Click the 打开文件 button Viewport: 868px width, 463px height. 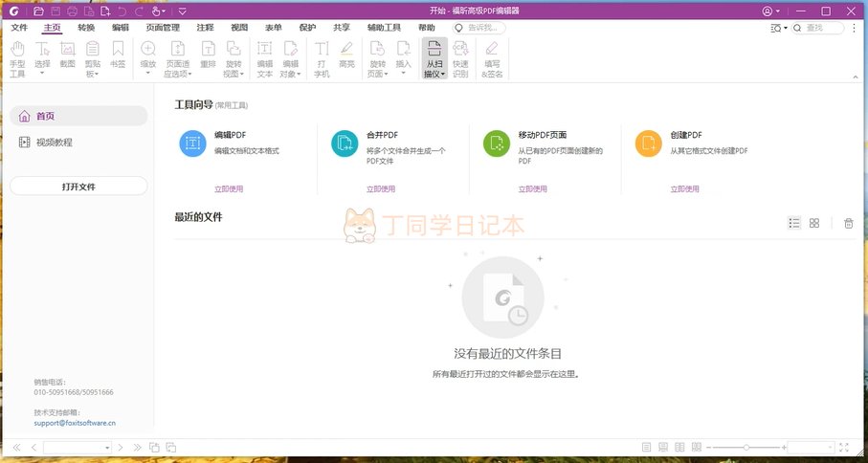(78, 187)
